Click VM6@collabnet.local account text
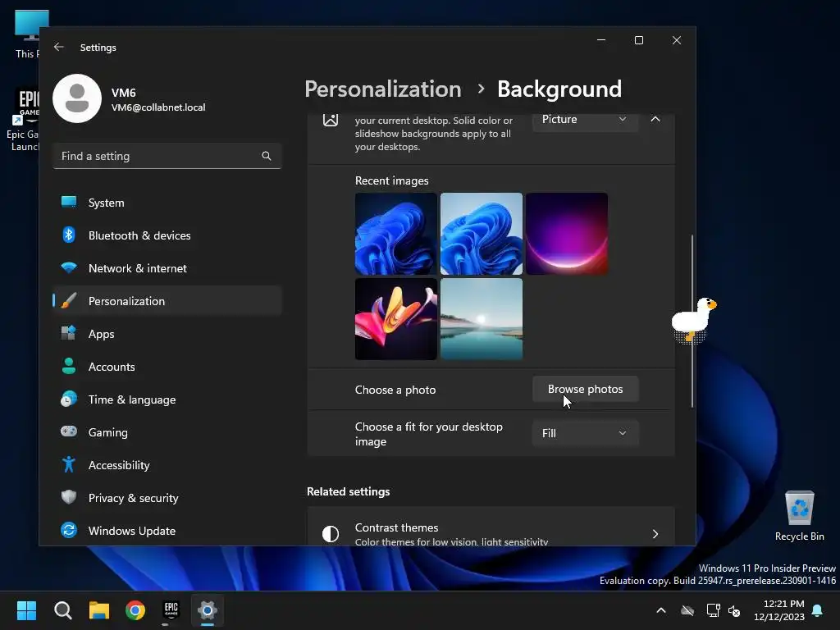840x630 pixels. click(x=158, y=107)
